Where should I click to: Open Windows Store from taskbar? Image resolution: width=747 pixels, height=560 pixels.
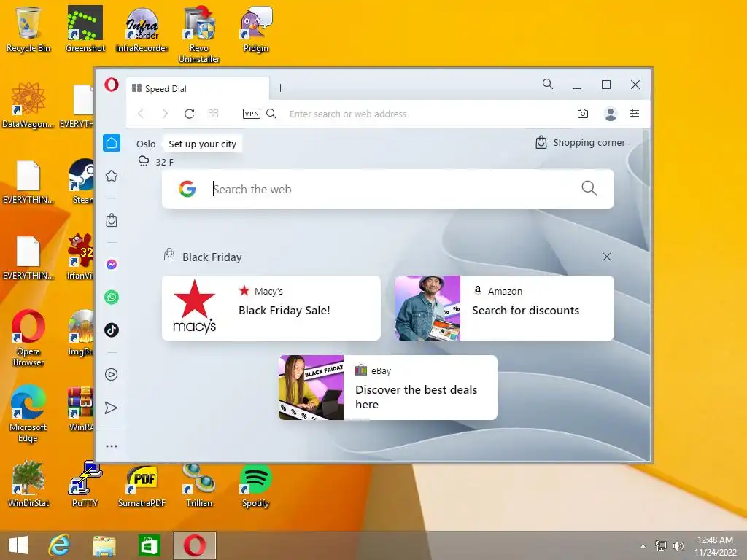coord(149,545)
